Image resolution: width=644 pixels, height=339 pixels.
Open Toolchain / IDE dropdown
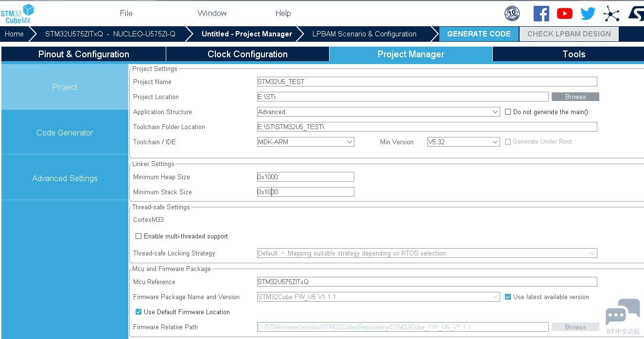tap(305, 142)
